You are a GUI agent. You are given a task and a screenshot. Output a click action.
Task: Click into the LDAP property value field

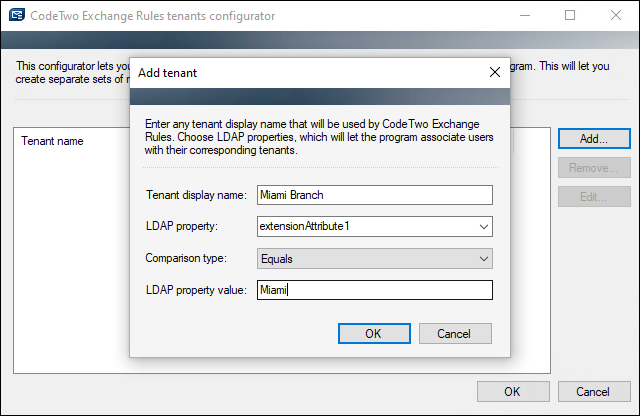point(375,290)
